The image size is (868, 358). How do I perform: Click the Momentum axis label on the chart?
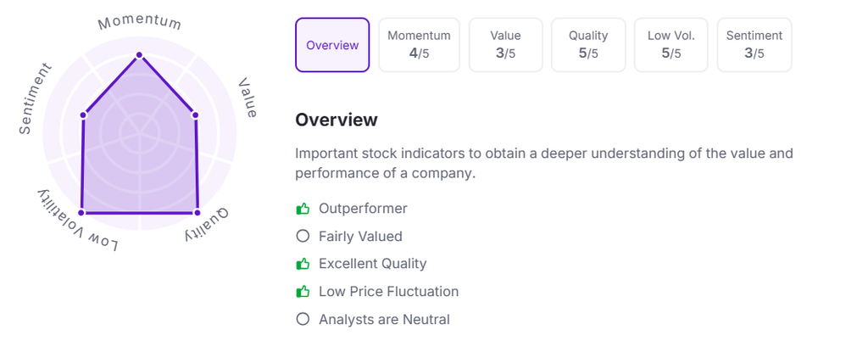click(x=140, y=21)
